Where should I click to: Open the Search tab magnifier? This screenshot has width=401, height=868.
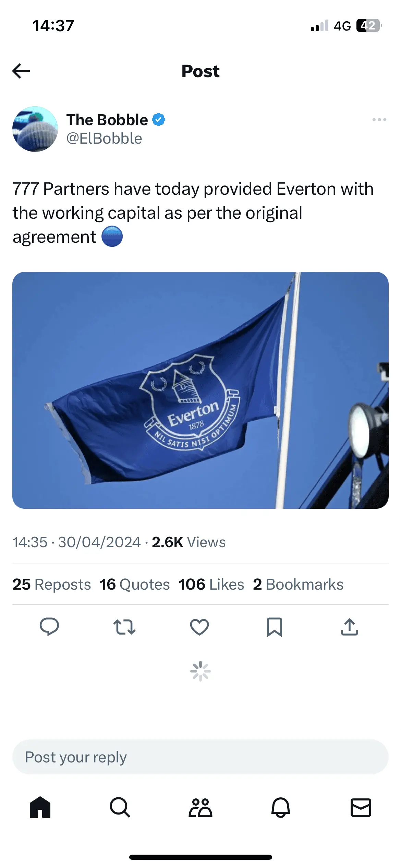coord(120,807)
